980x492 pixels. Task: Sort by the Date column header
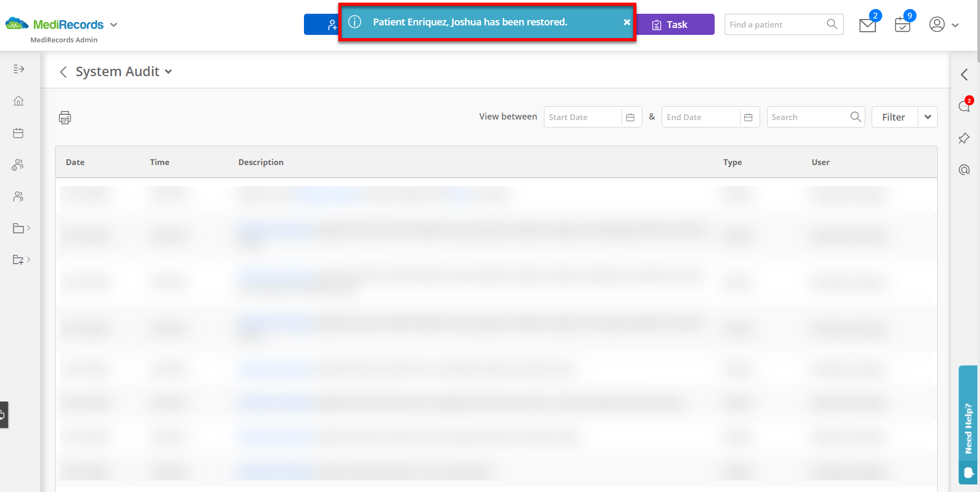[75, 162]
